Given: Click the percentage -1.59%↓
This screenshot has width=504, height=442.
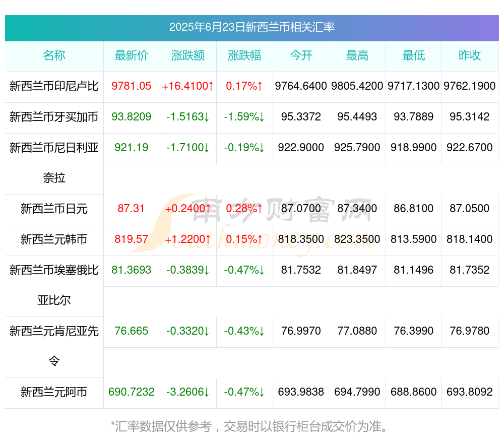Looking at the screenshot, I should 244,117.
